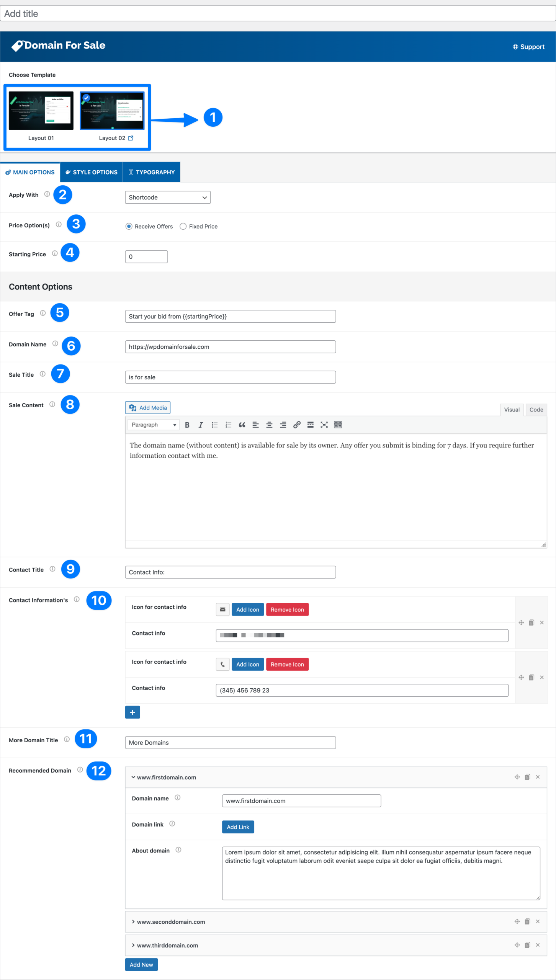
Task: Click phone number contact info field
Action: (362, 690)
